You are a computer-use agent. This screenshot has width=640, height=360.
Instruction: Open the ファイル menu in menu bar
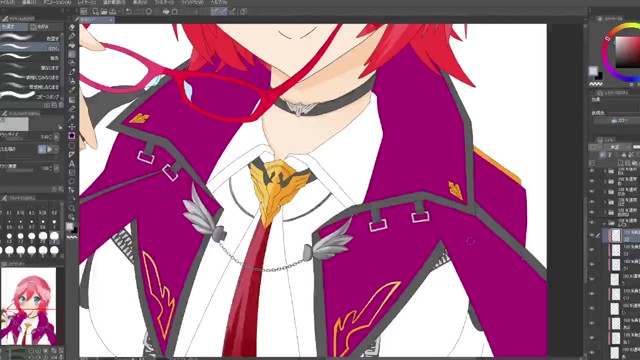point(7,2)
